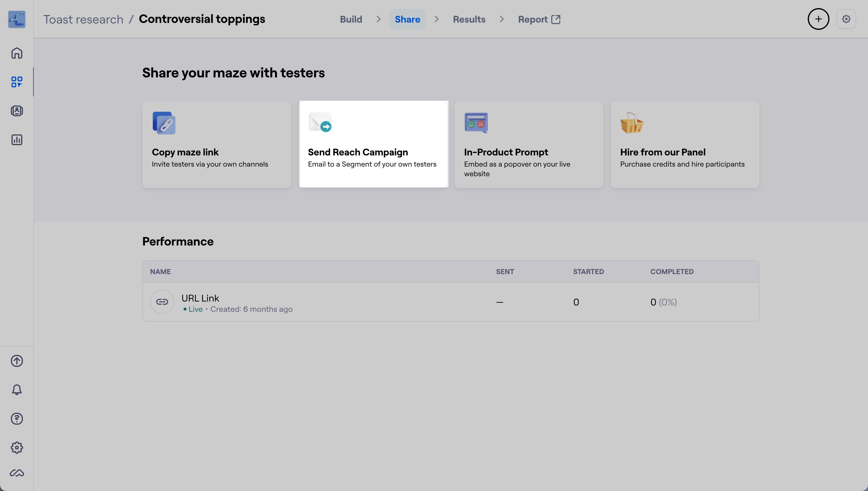Open the notifications bell icon
Screen dimensions: 868x491
tap(17, 390)
